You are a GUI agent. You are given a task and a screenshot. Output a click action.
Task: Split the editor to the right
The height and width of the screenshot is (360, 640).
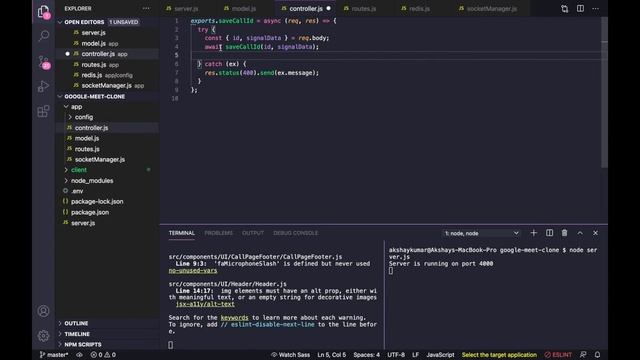[x=580, y=9]
